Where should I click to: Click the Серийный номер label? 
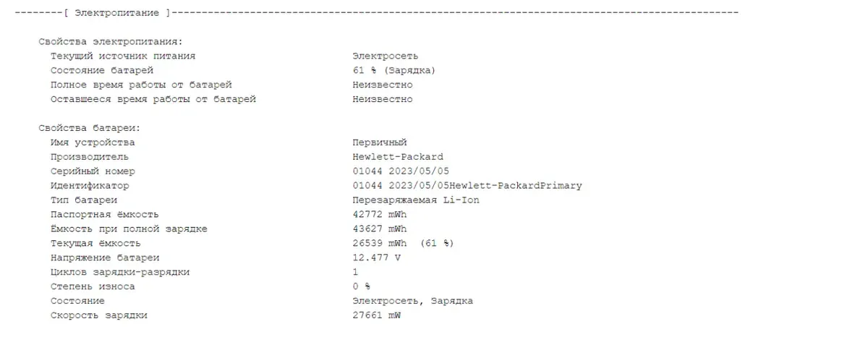[93, 171]
